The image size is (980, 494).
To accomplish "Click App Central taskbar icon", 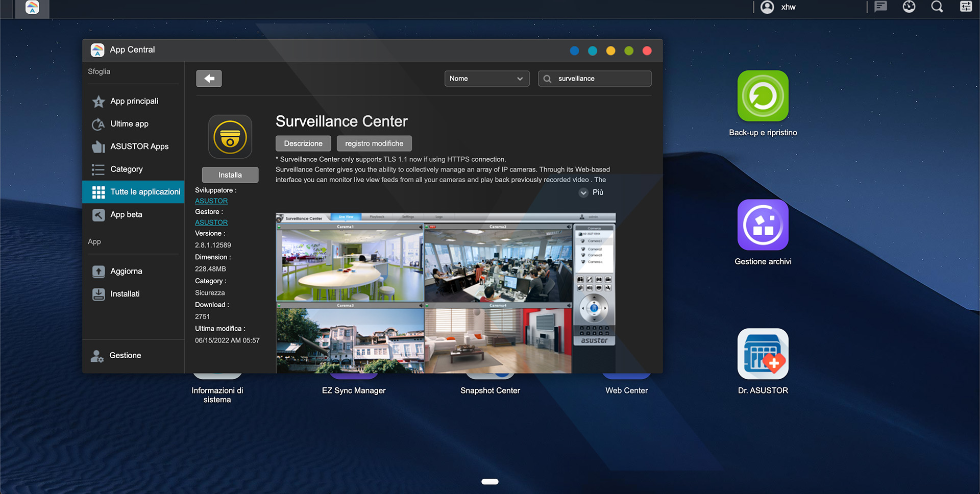I will 32,8.
